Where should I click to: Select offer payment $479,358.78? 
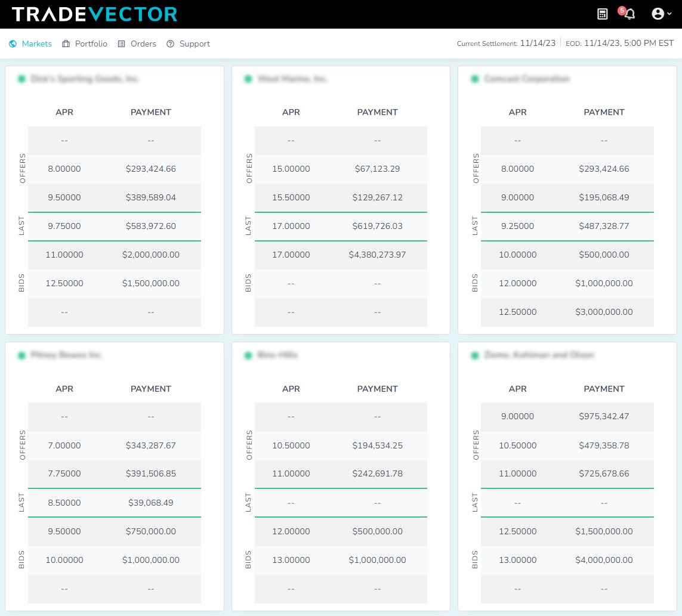(x=604, y=445)
